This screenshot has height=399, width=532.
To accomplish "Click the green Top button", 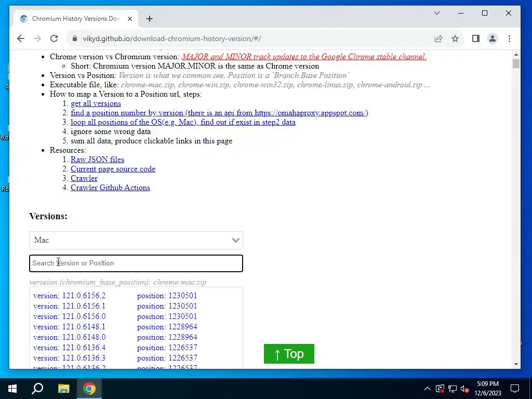I will click(x=289, y=354).
